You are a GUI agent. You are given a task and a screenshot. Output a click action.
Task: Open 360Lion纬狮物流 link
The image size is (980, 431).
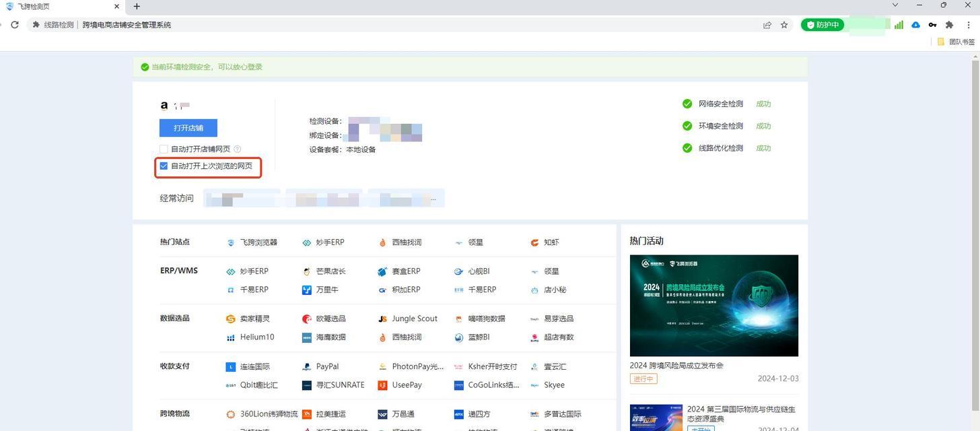pyautogui.click(x=262, y=414)
